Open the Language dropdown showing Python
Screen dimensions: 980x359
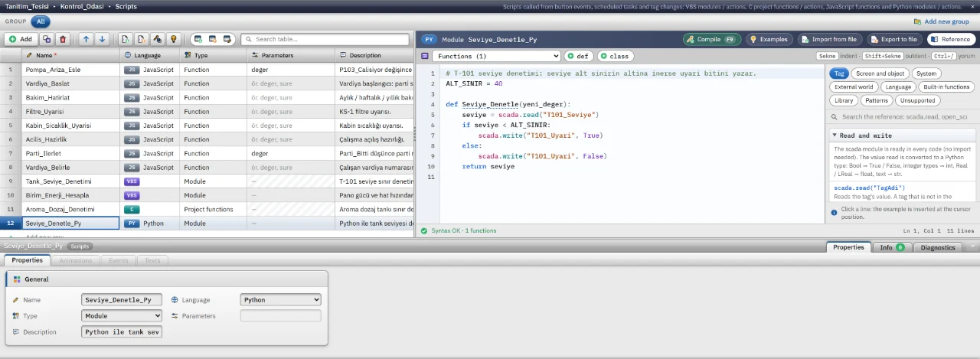pyautogui.click(x=280, y=300)
